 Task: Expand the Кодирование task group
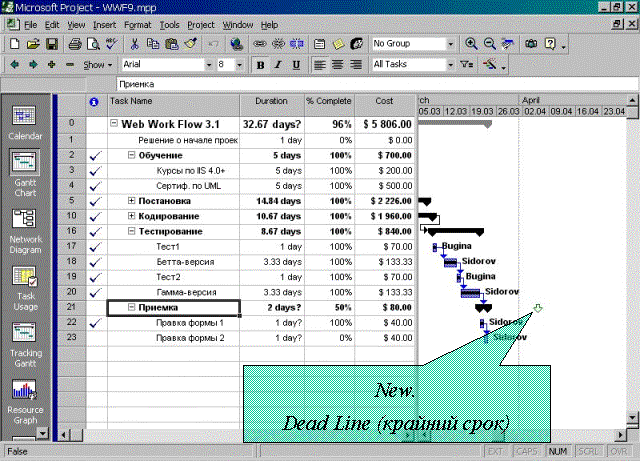(131, 216)
